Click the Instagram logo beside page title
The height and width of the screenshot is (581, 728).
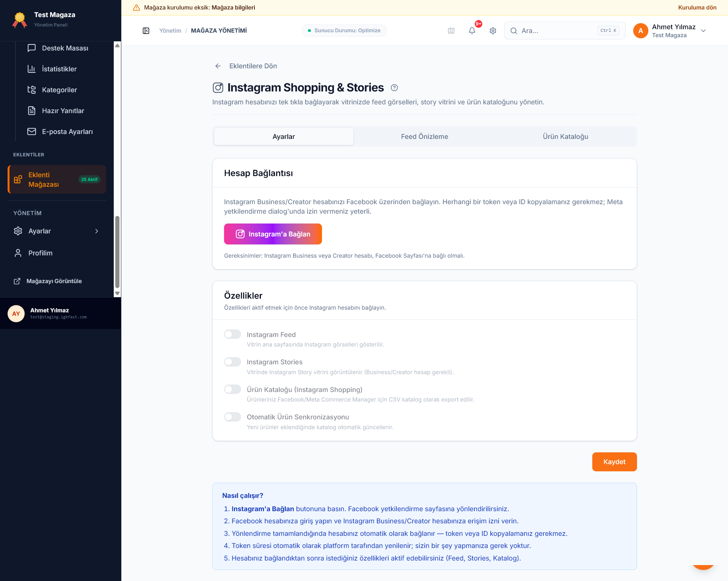click(218, 88)
